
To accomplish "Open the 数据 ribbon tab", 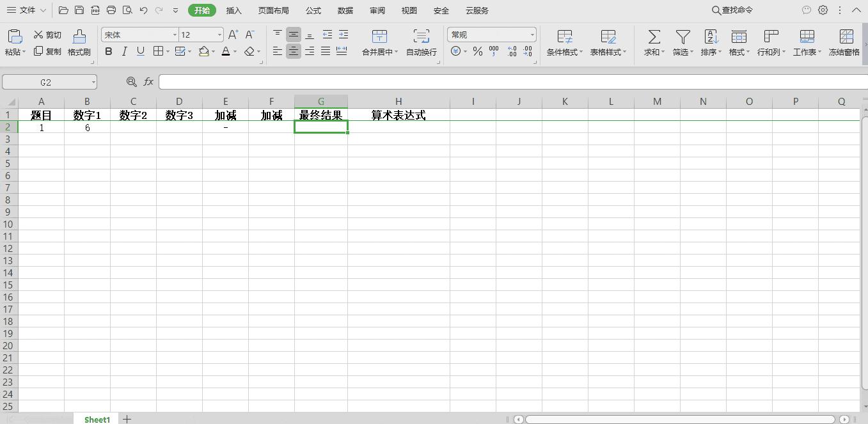I will click(345, 10).
